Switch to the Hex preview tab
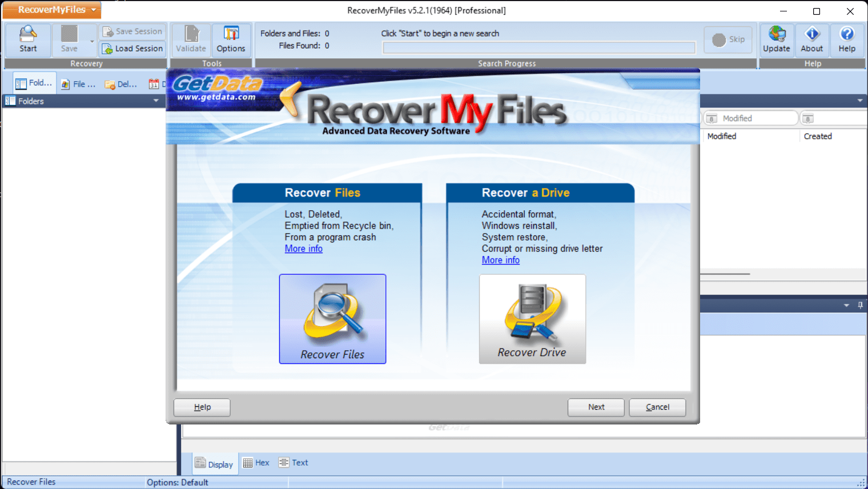This screenshot has height=489, width=868. click(256, 463)
